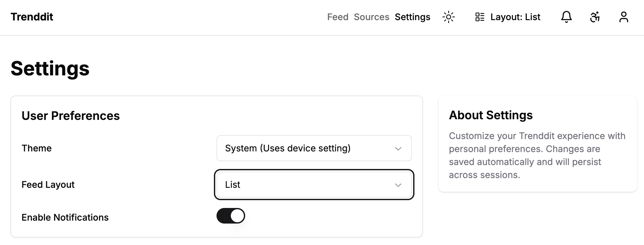
Task: Toggle the sun light/dark theme icon
Action: click(448, 17)
